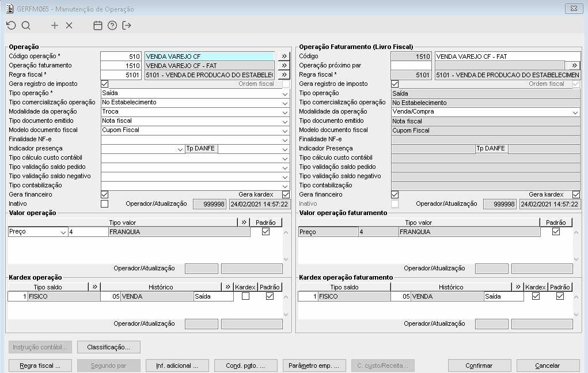Enable the Inativo checkbox in Operação

point(105,204)
